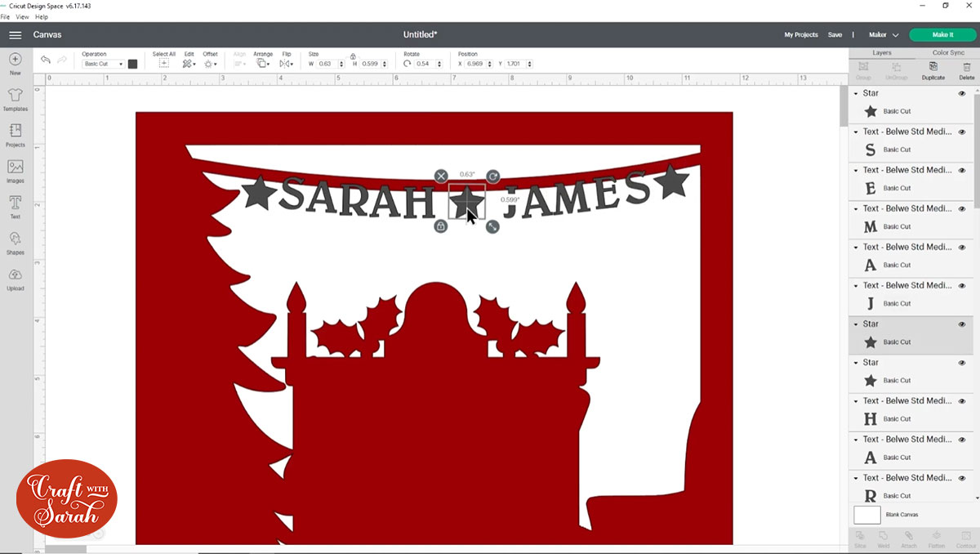The height and width of the screenshot is (554, 980).
Task: Collapse the S text layer group
Action: pyautogui.click(x=856, y=132)
